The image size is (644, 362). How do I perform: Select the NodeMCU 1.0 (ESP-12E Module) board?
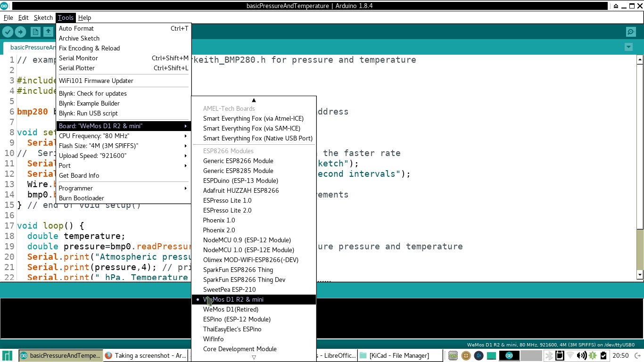point(254,250)
